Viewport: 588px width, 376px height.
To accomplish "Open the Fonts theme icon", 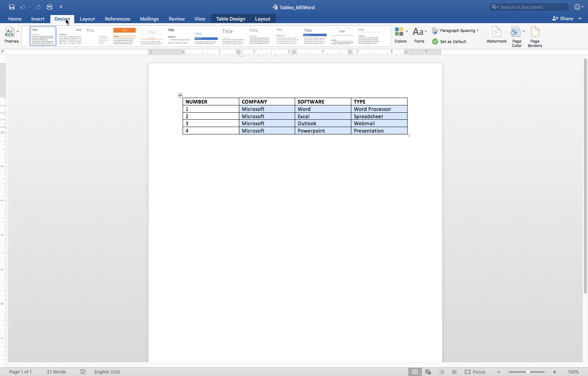I will tap(418, 32).
